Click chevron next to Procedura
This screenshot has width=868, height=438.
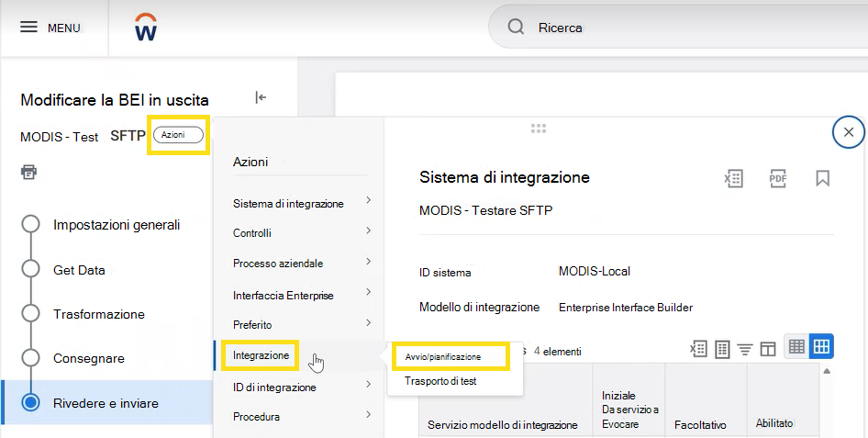[369, 414]
